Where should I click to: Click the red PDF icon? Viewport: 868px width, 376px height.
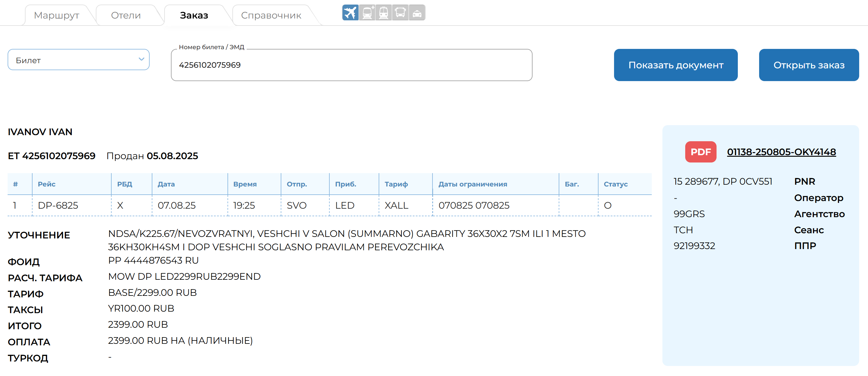700,152
